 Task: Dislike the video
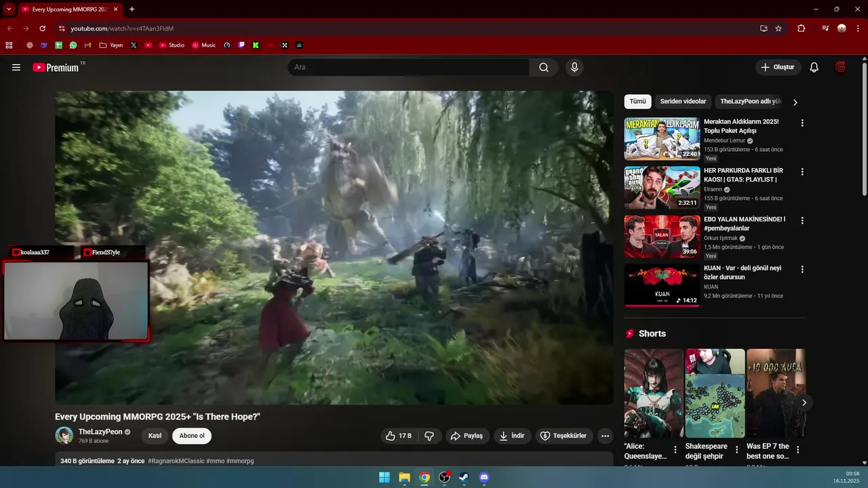[429, 436]
